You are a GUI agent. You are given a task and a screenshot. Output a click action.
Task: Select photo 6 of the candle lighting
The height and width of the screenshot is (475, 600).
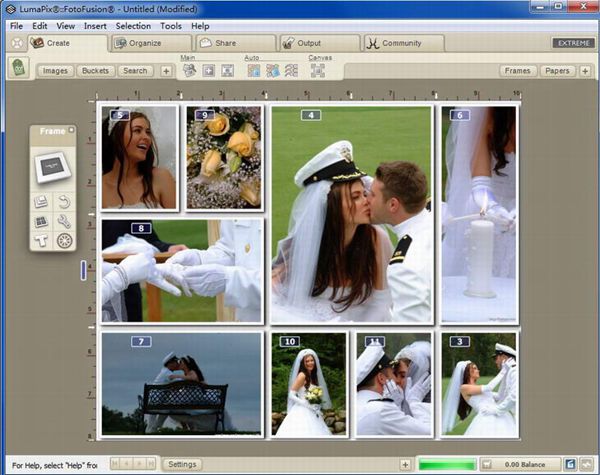(x=479, y=215)
